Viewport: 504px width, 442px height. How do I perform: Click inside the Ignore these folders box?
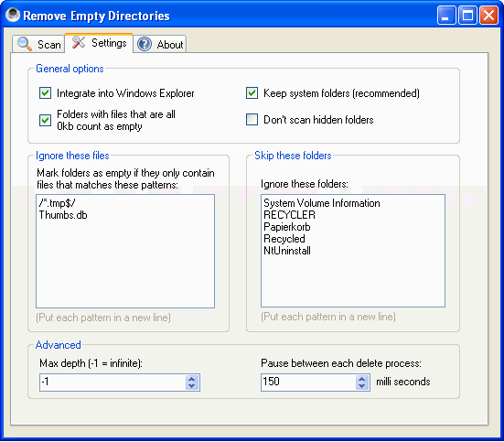(x=353, y=251)
